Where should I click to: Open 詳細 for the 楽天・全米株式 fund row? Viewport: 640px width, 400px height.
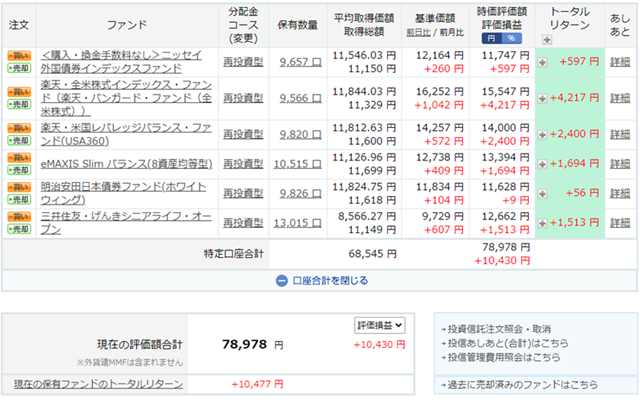point(620,98)
